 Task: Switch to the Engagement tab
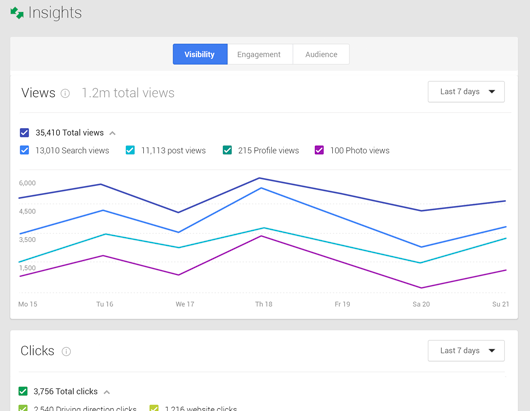pyautogui.click(x=259, y=54)
